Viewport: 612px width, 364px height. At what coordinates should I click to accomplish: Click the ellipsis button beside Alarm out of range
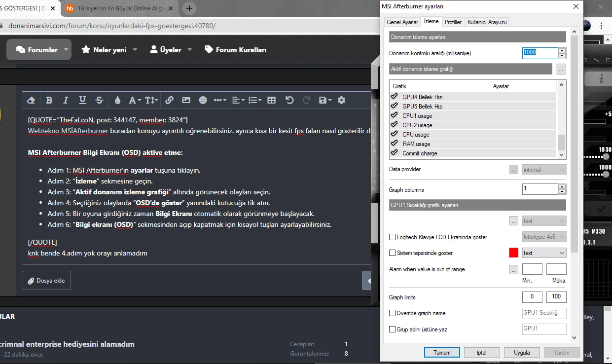point(513,270)
